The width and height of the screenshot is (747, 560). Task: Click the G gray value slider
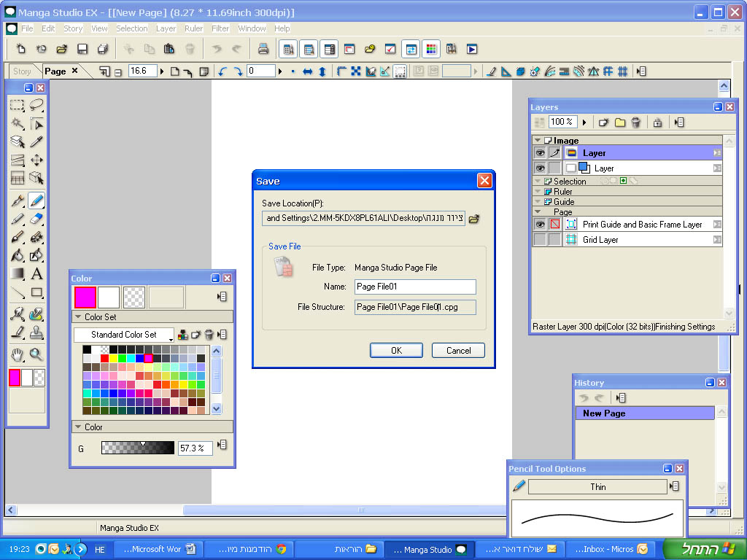coord(138,448)
